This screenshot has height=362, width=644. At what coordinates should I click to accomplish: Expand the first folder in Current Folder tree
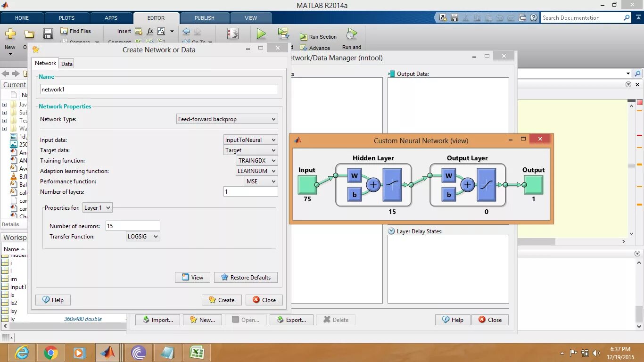[4, 105]
